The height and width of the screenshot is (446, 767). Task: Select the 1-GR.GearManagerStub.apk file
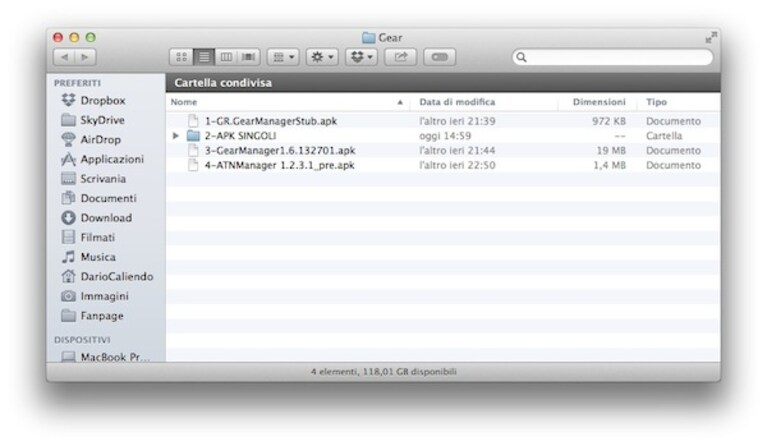[x=271, y=121]
